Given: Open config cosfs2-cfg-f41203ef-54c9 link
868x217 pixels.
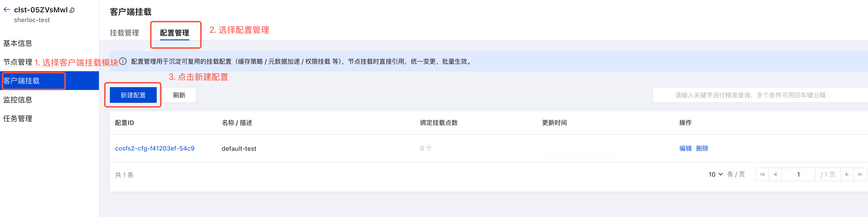Looking at the screenshot, I should click(x=155, y=148).
